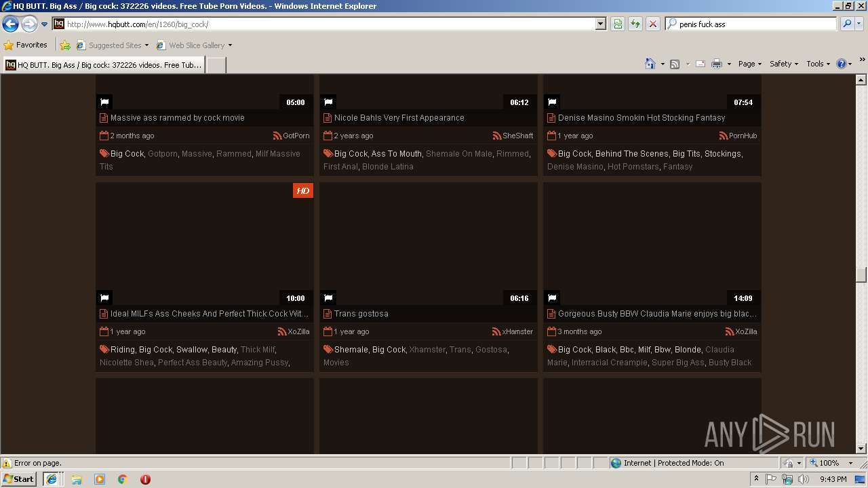
Task: Click the Refresh page icon
Action: (x=635, y=24)
